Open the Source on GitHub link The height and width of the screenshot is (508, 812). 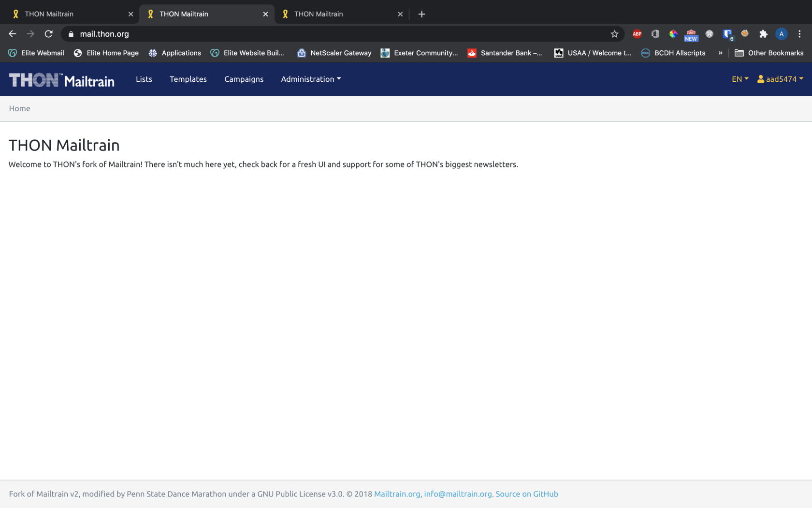[527, 494]
